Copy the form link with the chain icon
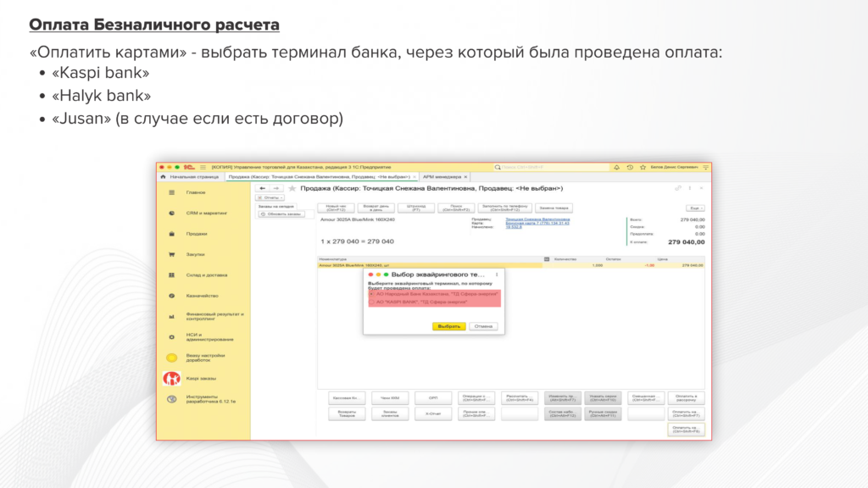868x488 pixels. tap(678, 189)
